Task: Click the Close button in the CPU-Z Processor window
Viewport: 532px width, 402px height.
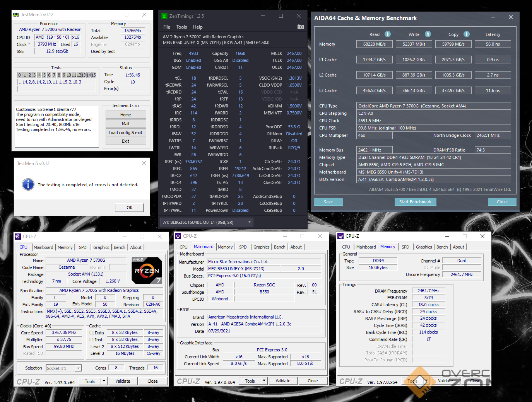Action: 152,381
